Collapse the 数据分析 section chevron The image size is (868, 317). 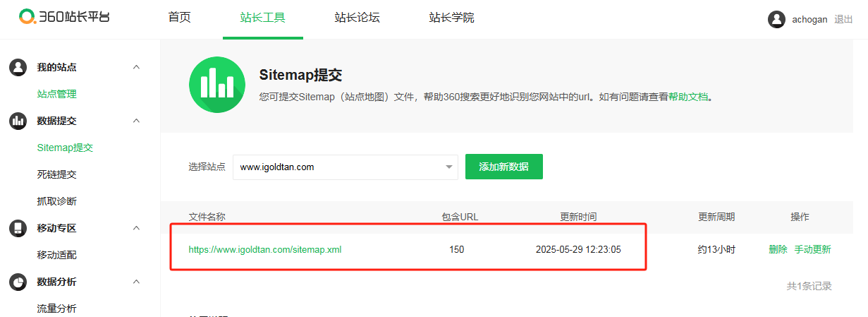tap(136, 282)
